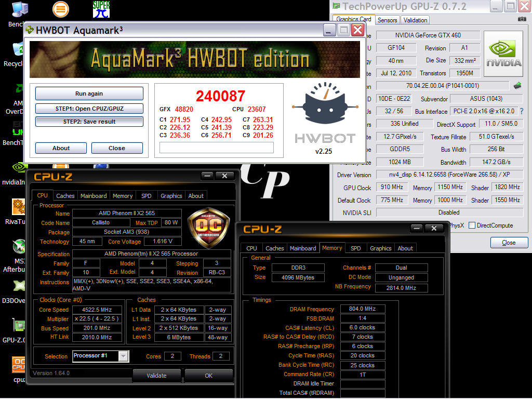Image resolution: width=532 pixels, height=399 pixels.
Task: Click the Close button in Aquamark panel
Action: [x=117, y=148]
